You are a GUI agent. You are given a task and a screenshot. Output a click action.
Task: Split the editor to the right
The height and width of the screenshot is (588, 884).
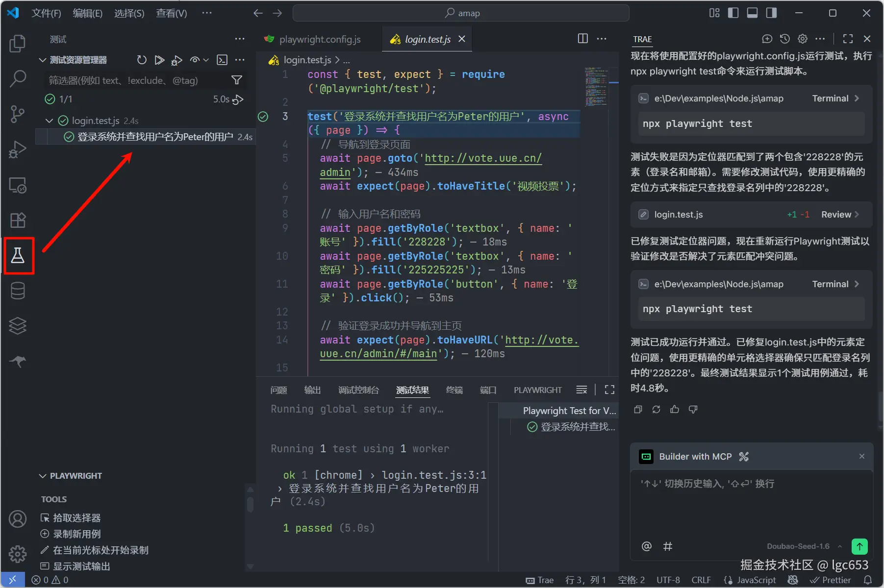(582, 39)
